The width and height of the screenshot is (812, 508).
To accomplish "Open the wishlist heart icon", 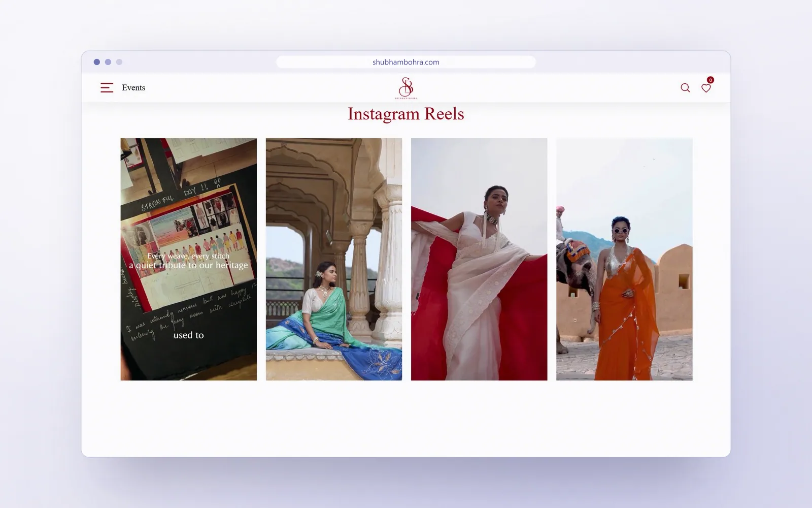I will 706,88.
